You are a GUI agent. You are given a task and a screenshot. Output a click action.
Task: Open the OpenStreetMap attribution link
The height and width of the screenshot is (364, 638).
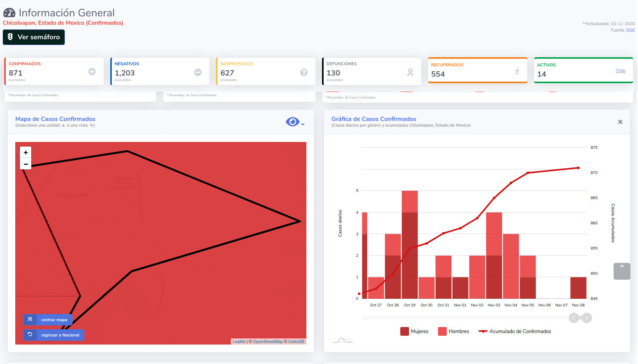pos(268,341)
